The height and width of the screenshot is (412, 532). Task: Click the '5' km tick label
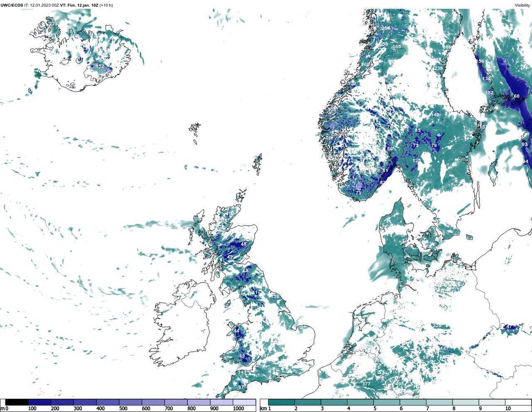point(375,409)
